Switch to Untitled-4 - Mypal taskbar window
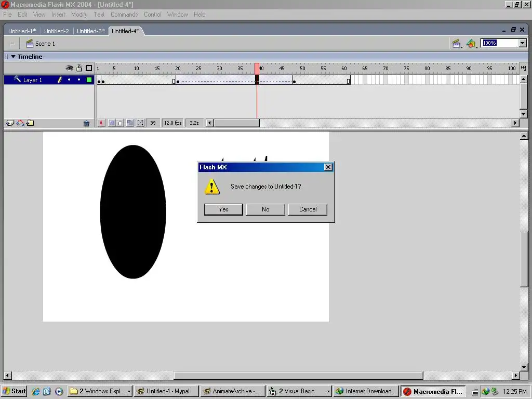Screen dimensions: 532x399 point(166,391)
